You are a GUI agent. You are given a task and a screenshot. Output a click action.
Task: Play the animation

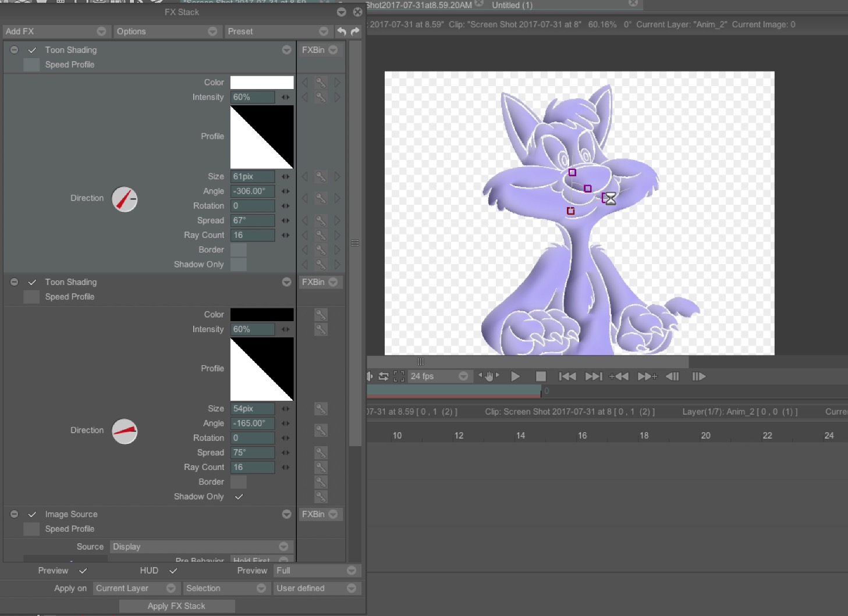tap(515, 376)
